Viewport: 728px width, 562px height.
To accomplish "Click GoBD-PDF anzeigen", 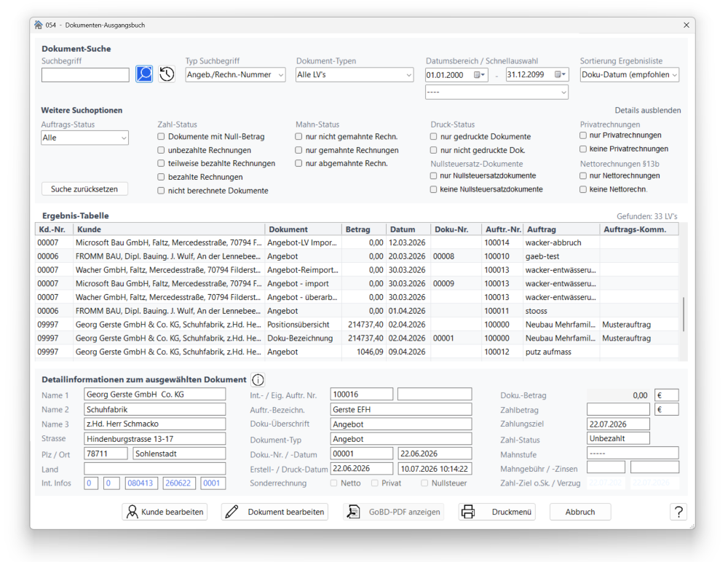I will (394, 512).
